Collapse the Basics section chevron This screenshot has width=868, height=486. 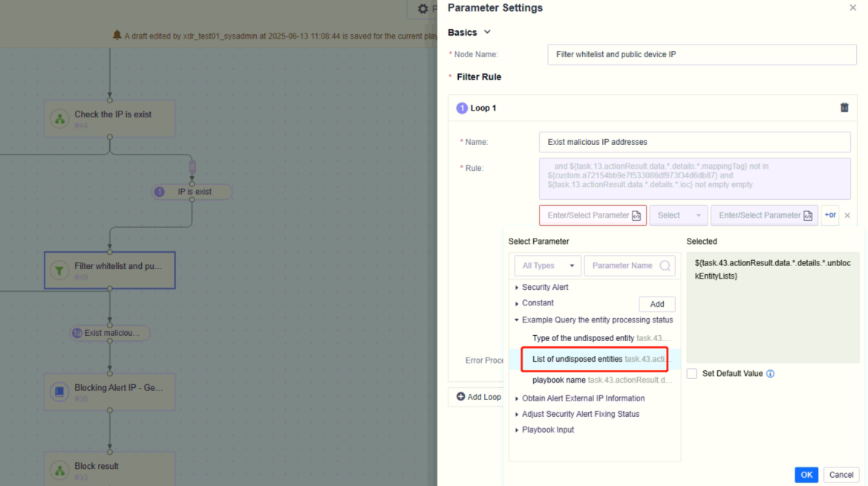(x=487, y=32)
